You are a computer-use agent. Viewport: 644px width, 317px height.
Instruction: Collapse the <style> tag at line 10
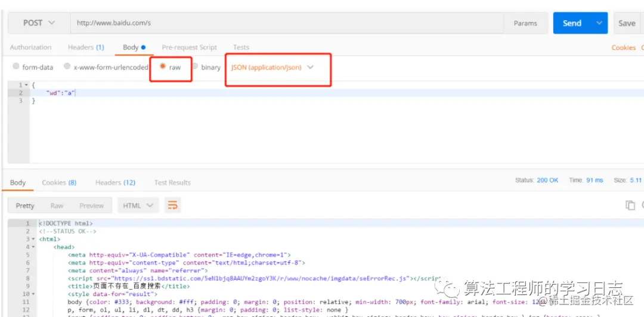(x=33, y=294)
